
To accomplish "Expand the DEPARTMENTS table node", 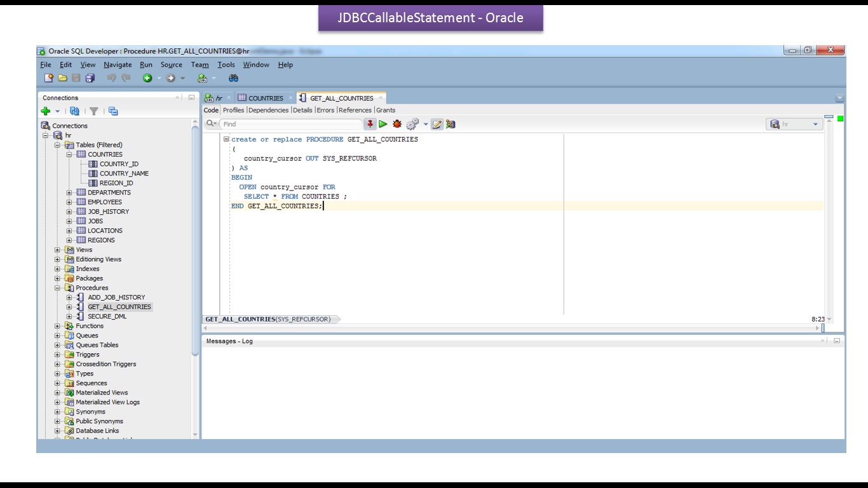I will pos(69,193).
